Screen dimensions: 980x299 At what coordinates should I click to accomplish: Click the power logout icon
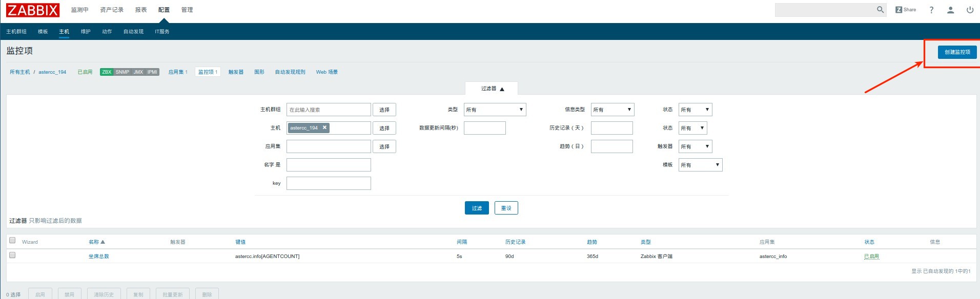pyautogui.click(x=970, y=10)
